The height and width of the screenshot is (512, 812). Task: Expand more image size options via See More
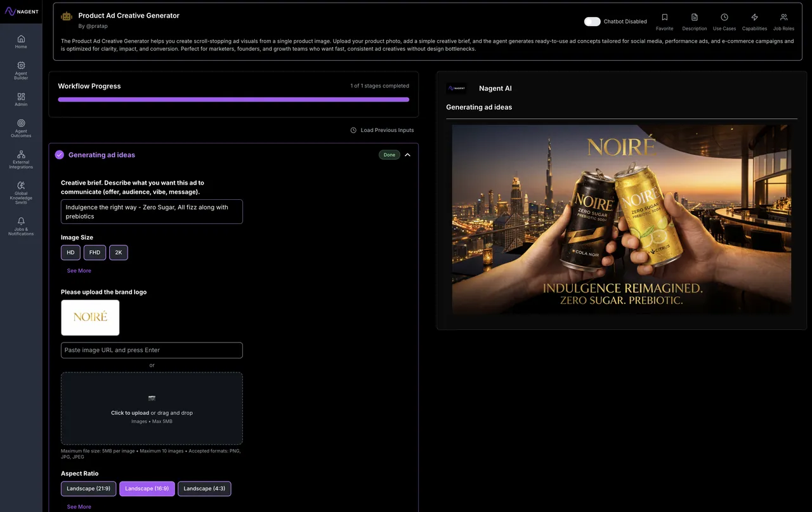point(79,271)
